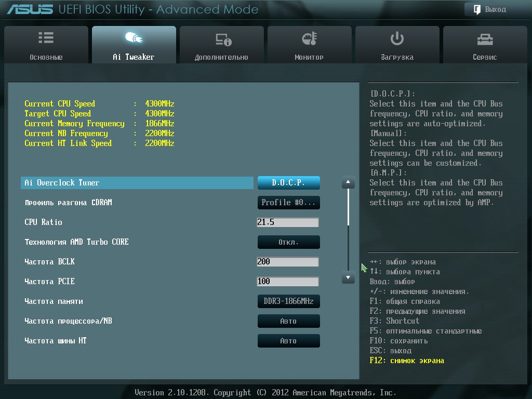Viewport: 532px width, 399px height.
Task: Select the Частота BCLK label
Action: [x=49, y=262]
